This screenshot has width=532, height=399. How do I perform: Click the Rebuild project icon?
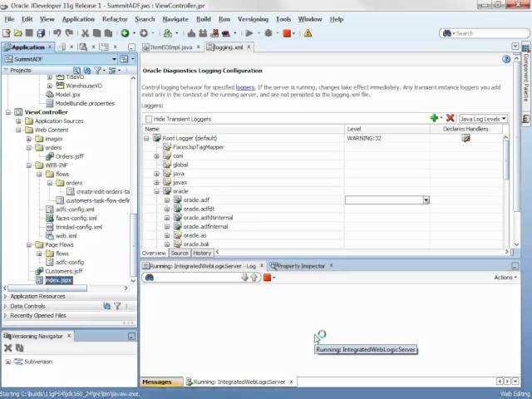tap(203, 33)
